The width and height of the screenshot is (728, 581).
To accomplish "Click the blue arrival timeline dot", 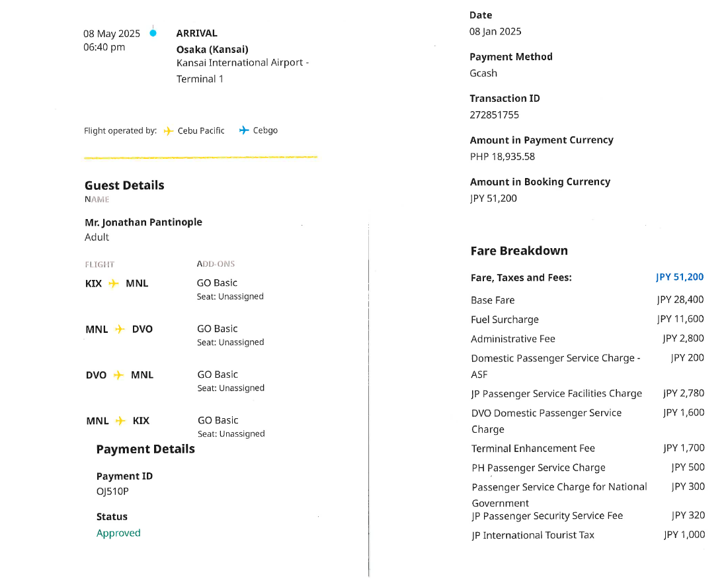I will (153, 32).
